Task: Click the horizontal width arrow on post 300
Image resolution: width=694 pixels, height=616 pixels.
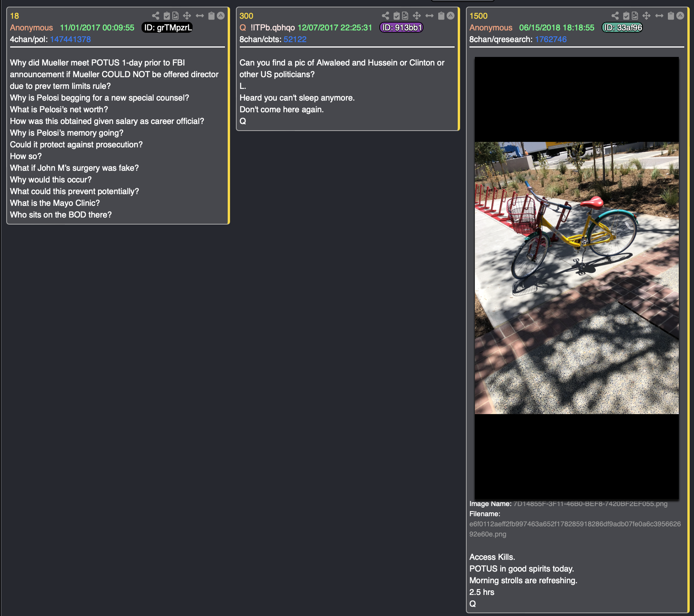Action: point(429,16)
